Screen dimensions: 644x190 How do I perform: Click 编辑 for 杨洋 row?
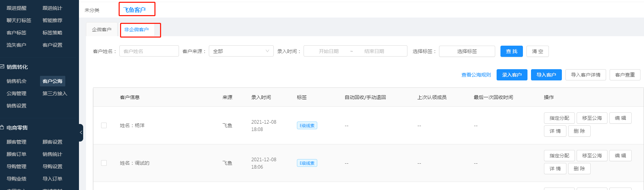pos(620,118)
